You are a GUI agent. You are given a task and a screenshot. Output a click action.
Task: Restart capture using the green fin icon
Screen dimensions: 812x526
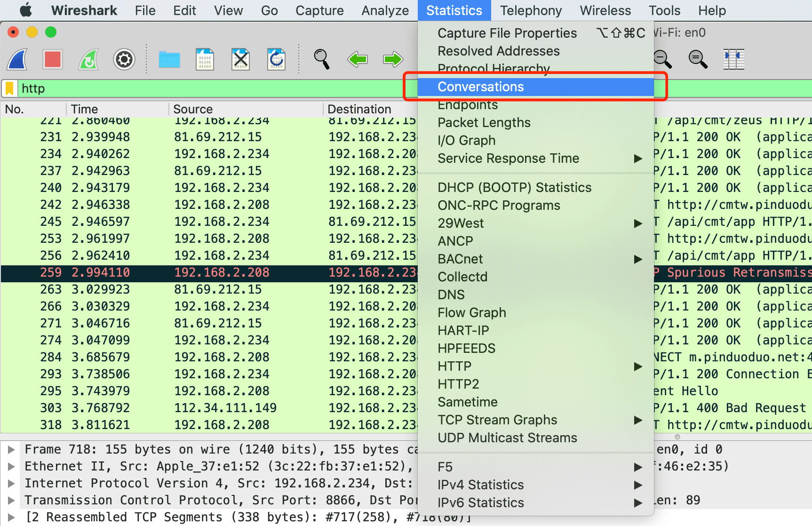(x=88, y=60)
